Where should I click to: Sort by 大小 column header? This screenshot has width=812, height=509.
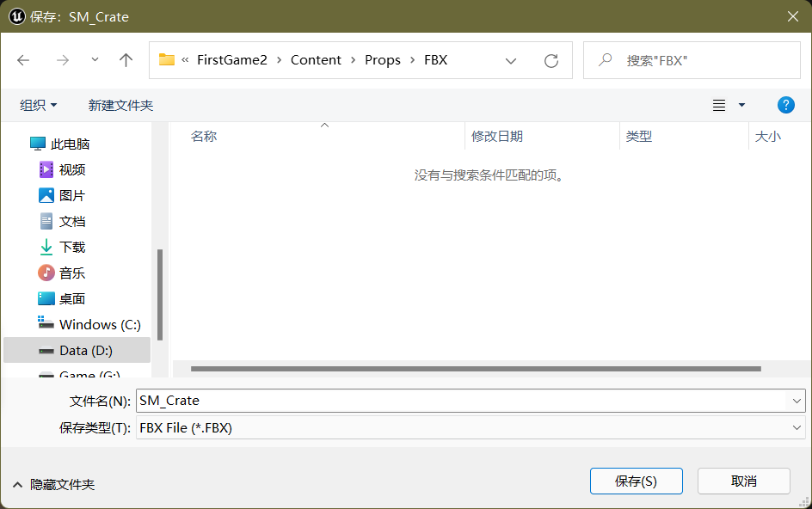point(768,136)
